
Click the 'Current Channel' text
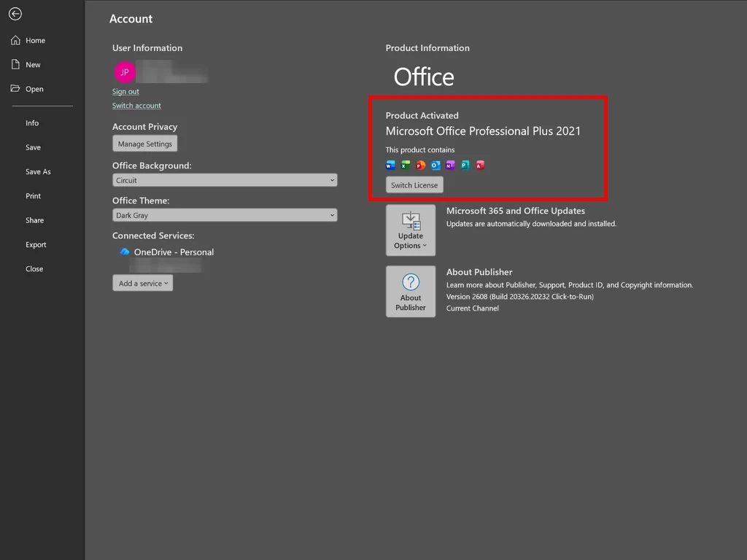473,308
